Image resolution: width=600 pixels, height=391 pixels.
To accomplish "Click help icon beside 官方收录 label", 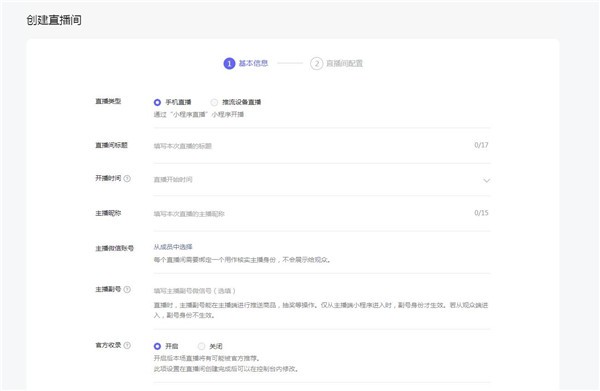I will point(127,345).
